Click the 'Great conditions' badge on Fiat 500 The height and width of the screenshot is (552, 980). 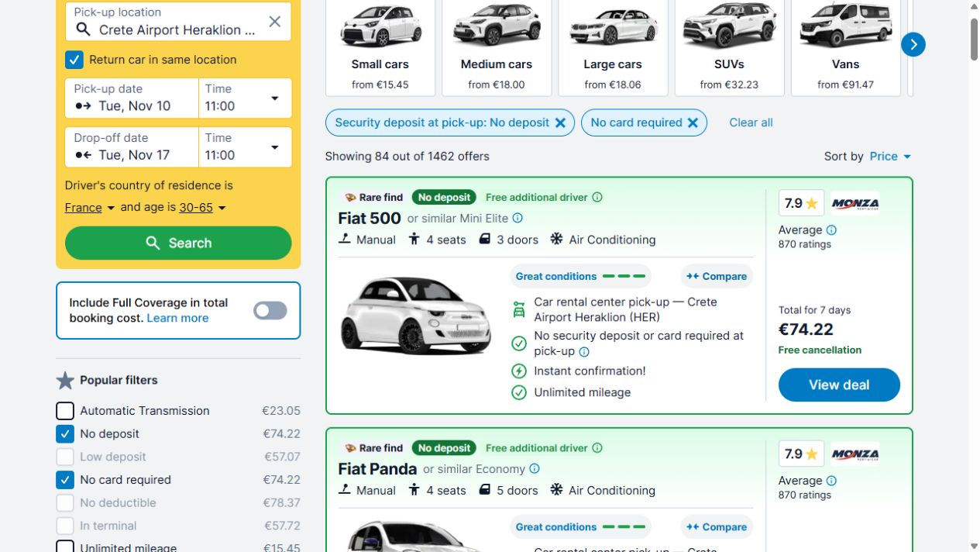[x=580, y=276]
